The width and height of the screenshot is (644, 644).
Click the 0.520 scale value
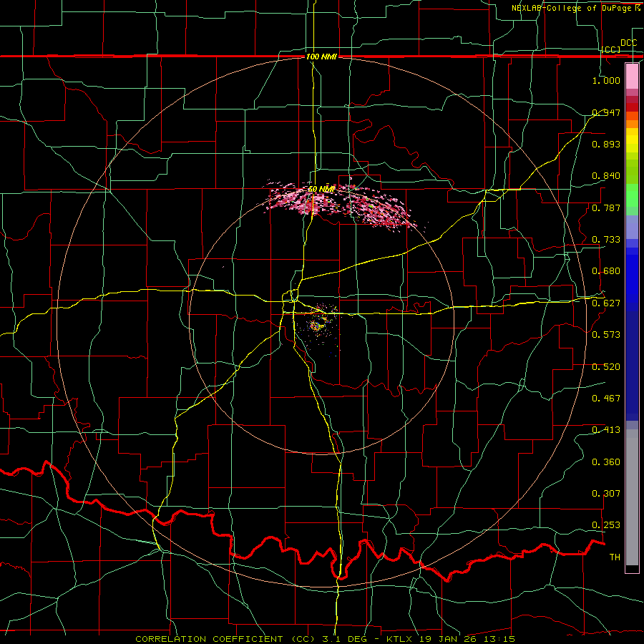point(606,367)
